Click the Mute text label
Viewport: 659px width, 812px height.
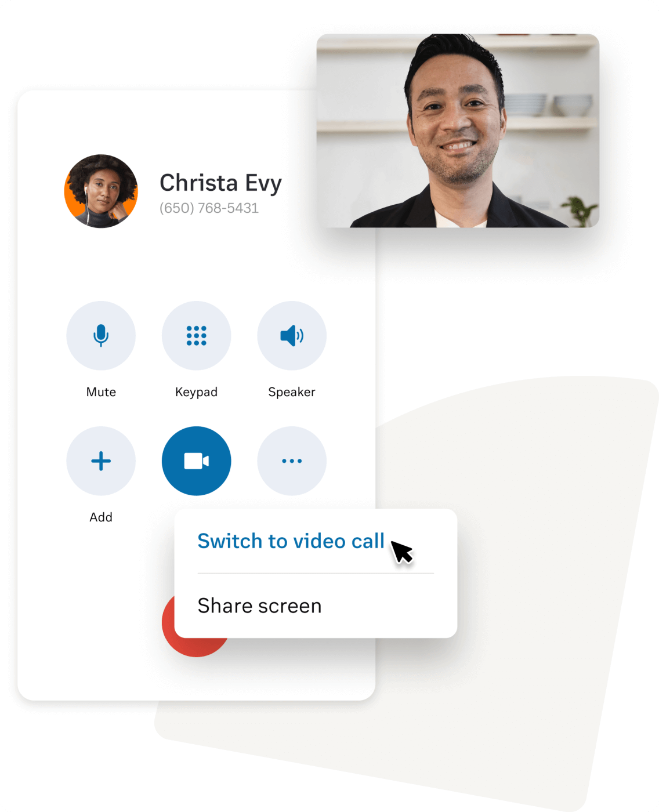pos(101,392)
